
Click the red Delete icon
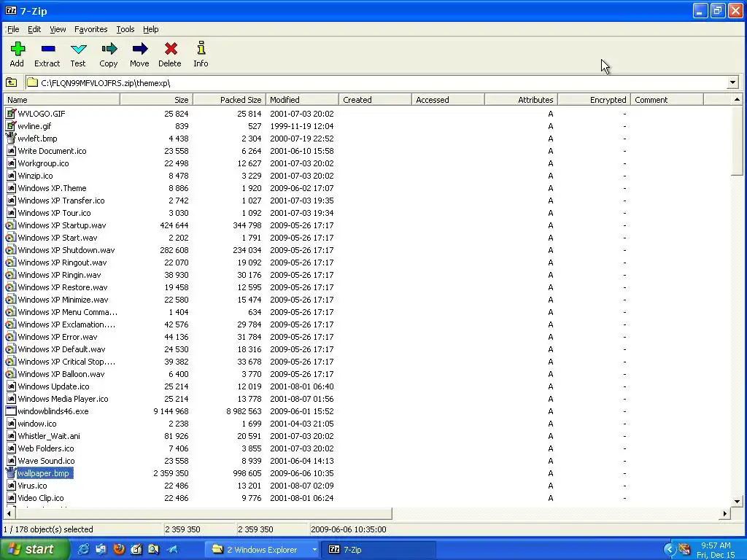tap(171, 49)
